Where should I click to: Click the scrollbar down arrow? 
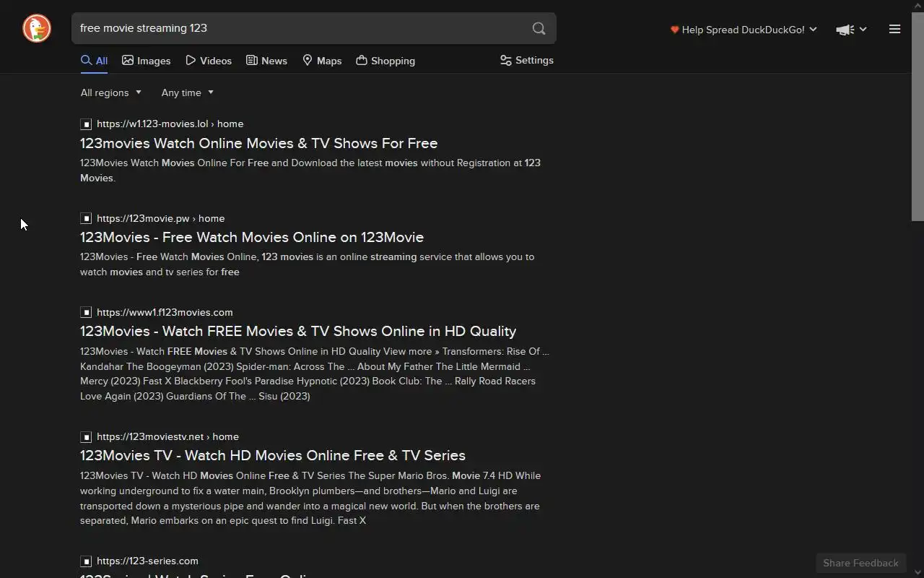click(x=918, y=573)
